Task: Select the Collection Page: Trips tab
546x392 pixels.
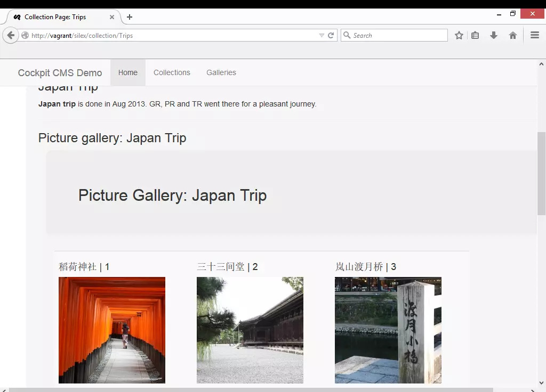Action: pyautogui.click(x=59, y=17)
